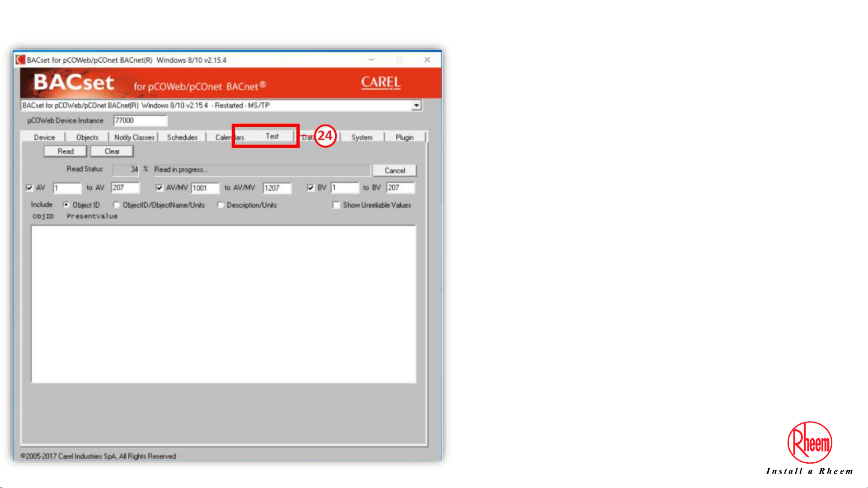Click the PresentValue column header text

92,216
